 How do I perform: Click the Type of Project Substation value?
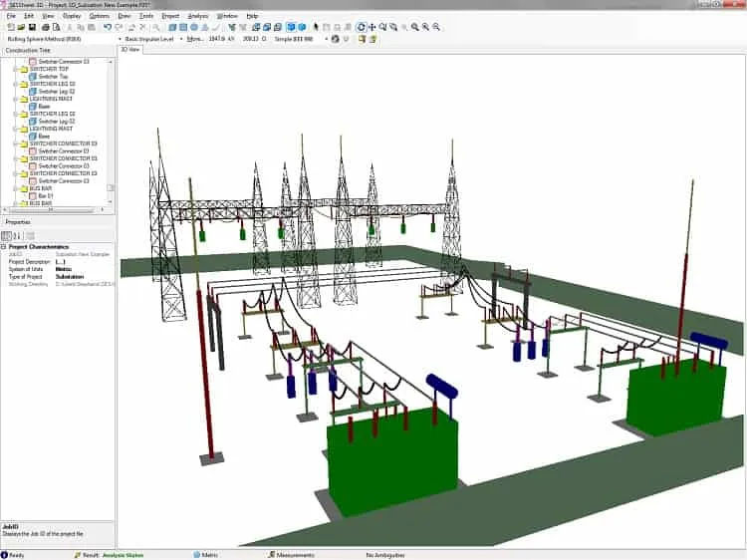point(70,277)
